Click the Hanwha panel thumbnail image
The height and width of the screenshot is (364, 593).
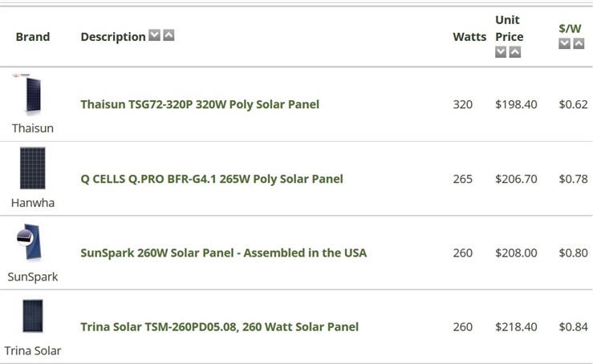33,168
